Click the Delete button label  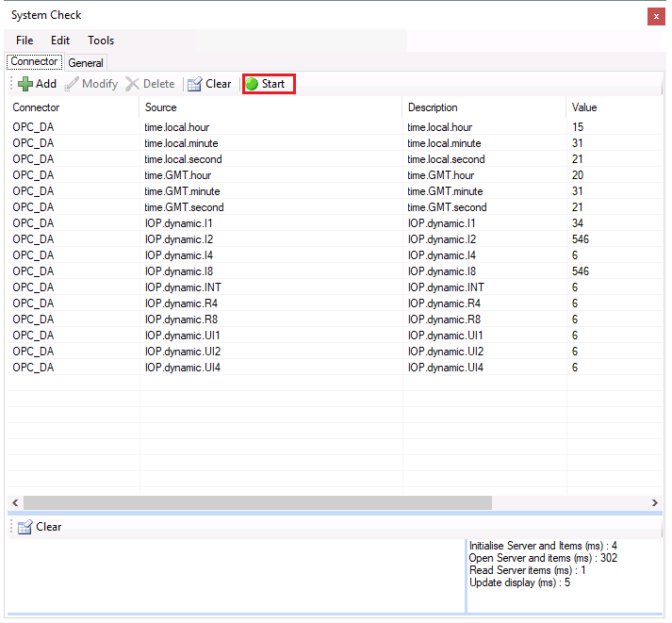coord(158,84)
